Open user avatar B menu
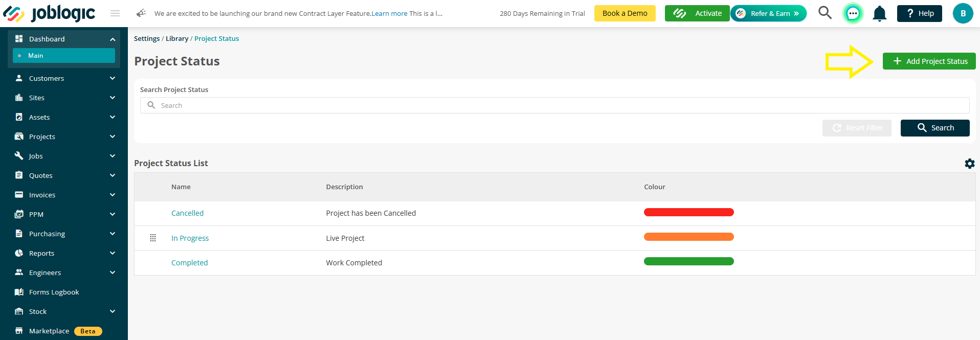 pos(963,13)
